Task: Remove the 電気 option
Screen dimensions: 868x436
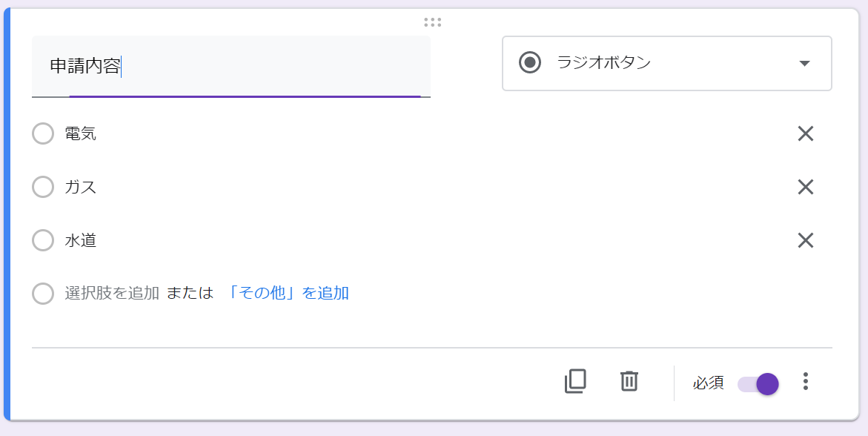Action: pyautogui.click(x=805, y=134)
